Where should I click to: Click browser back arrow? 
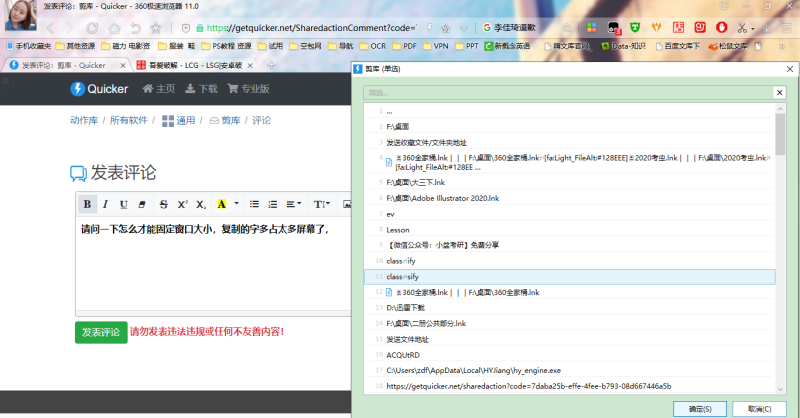(x=50, y=28)
